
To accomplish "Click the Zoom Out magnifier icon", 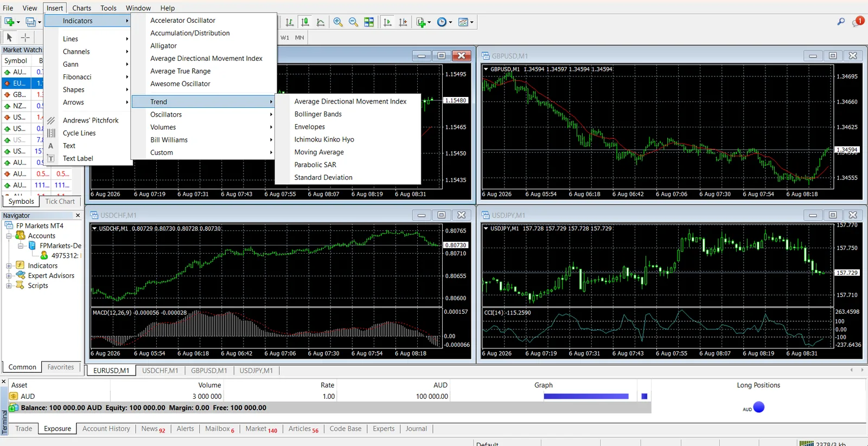I will (x=353, y=22).
